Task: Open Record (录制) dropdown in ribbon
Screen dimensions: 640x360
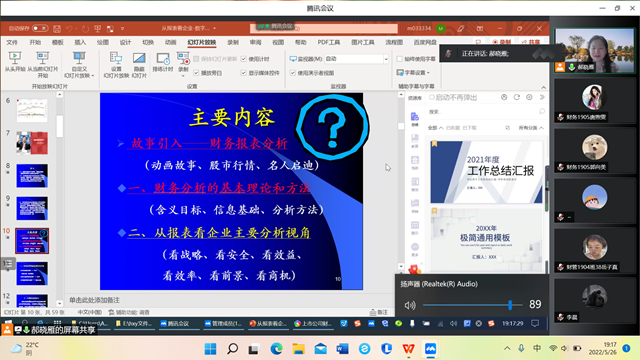Action: click(183, 75)
